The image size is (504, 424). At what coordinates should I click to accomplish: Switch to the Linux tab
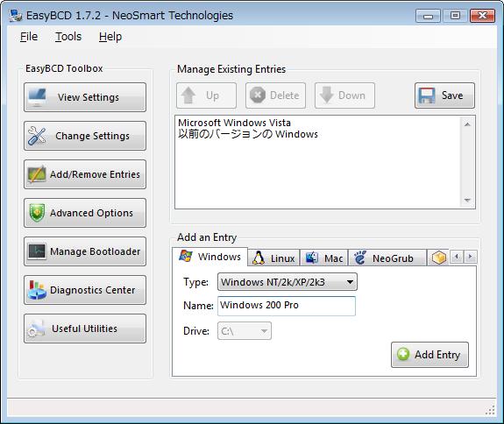click(273, 258)
